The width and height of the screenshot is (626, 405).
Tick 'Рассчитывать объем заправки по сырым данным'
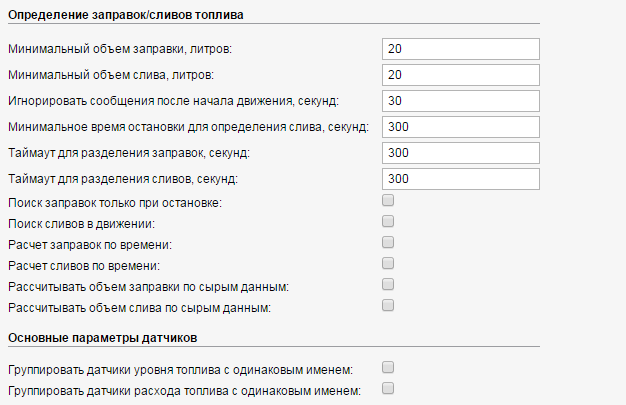pyautogui.click(x=388, y=284)
